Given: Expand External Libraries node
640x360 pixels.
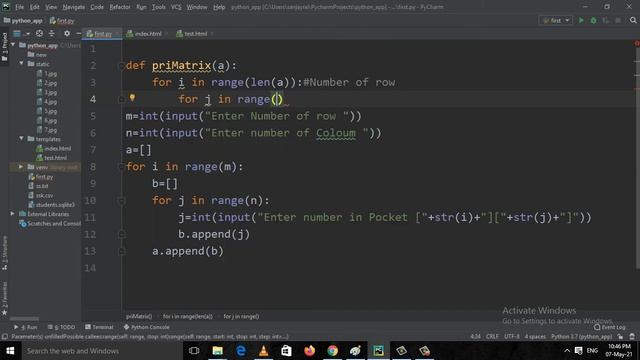Looking at the screenshot, I should coord(12,214).
